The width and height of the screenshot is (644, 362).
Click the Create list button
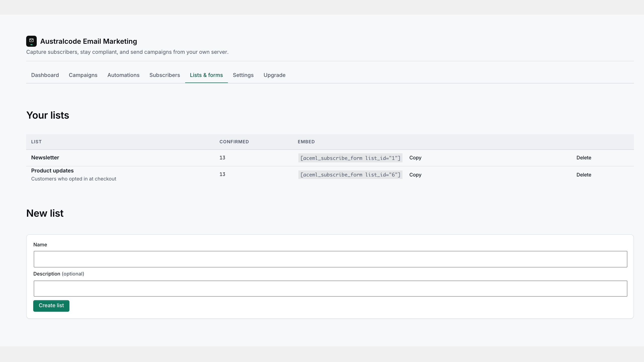[x=51, y=306]
